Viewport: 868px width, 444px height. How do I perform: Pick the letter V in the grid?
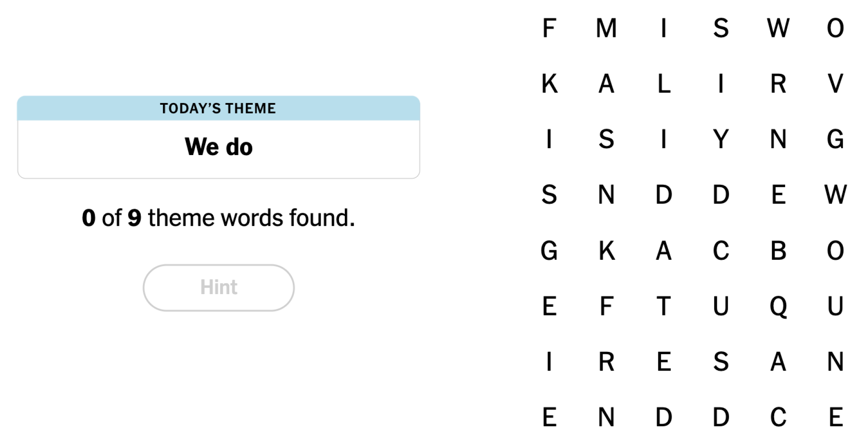tap(835, 84)
